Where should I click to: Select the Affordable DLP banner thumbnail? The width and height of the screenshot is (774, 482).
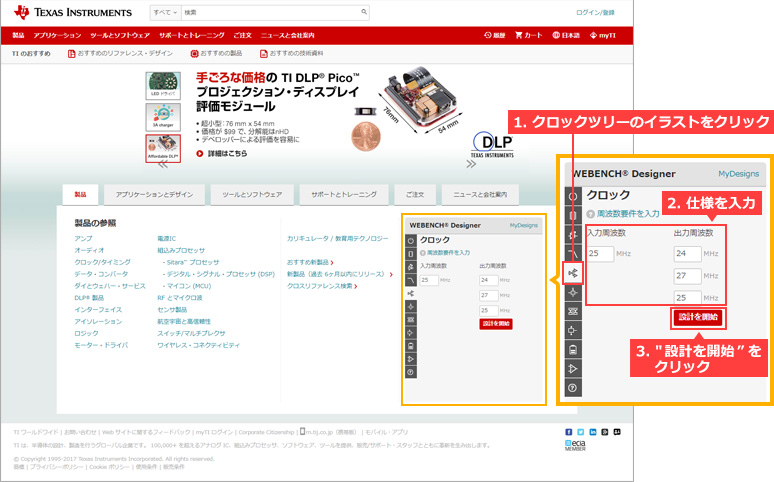pyautogui.click(x=163, y=148)
